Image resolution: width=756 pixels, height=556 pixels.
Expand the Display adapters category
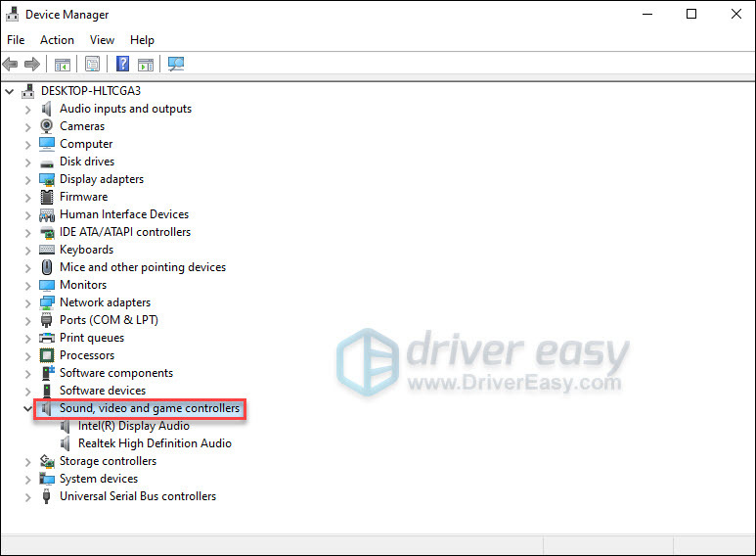click(x=28, y=180)
